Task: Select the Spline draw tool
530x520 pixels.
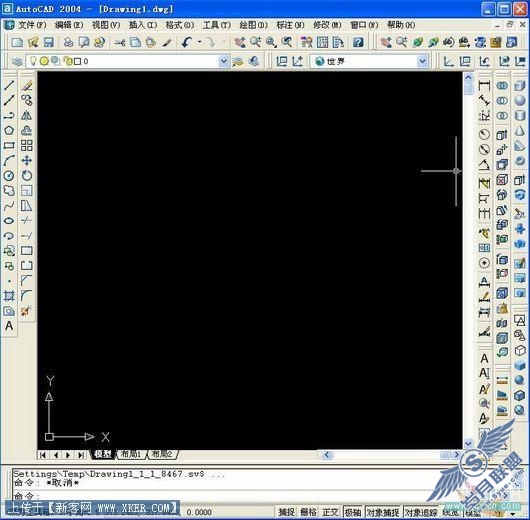Action: [x=9, y=206]
